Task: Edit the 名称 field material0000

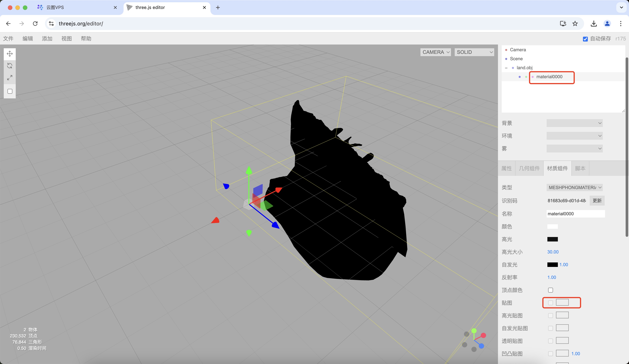Action: coord(576,214)
